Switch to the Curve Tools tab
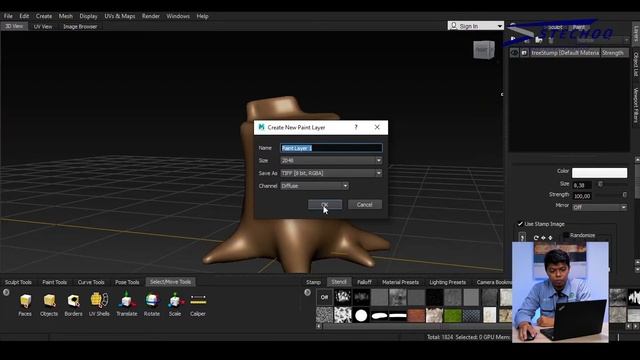The width and height of the screenshot is (640, 360). pos(91,282)
